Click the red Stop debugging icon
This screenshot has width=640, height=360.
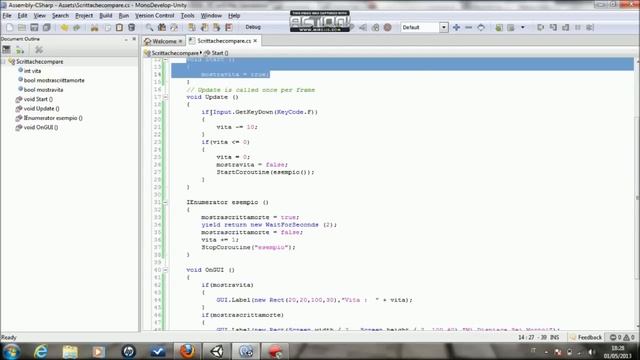[388, 27]
